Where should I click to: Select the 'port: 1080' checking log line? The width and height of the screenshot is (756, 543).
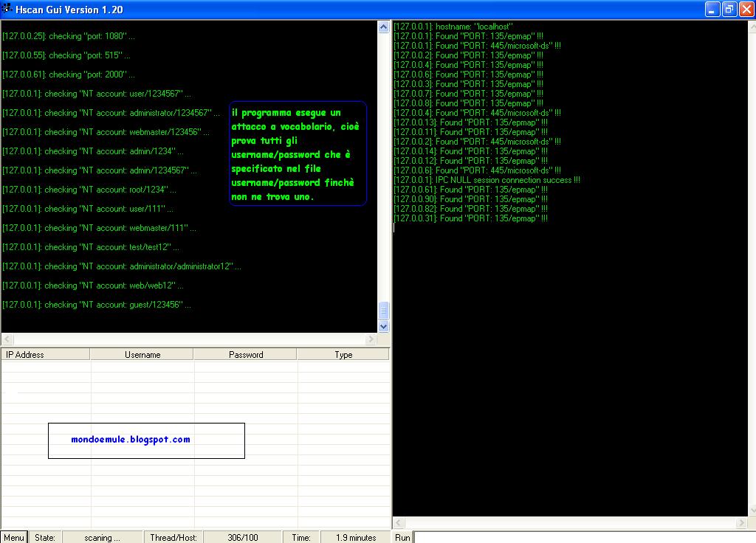[69, 36]
